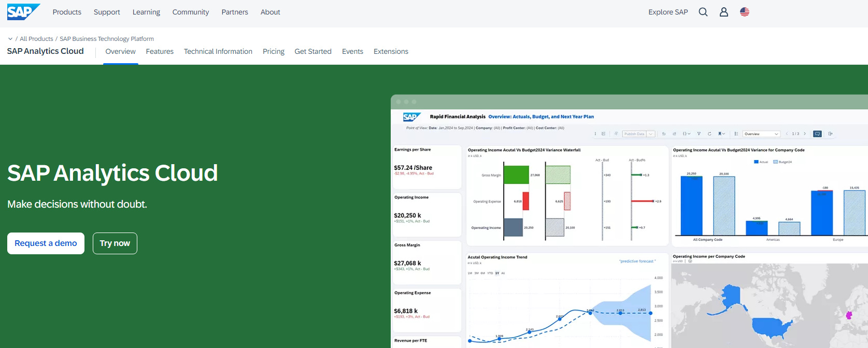The width and height of the screenshot is (868, 348).
Task: Click the toolbar icon right of the dots
Action: 603,134
